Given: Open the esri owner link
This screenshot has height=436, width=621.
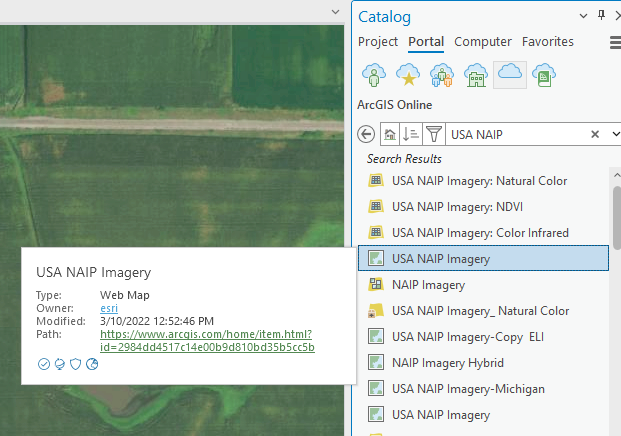Looking at the screenshot, I should [109, 308].
